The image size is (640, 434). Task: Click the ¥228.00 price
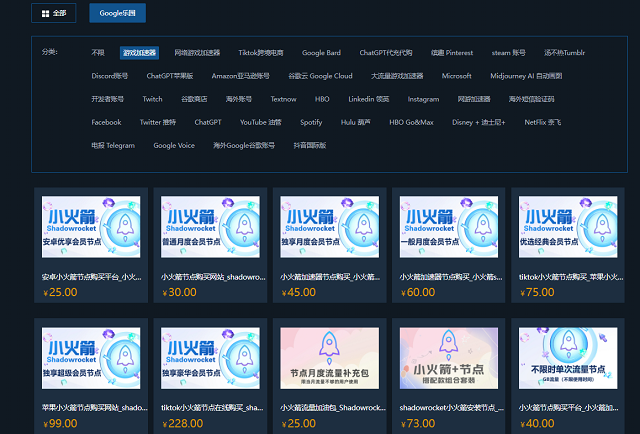[182, 423]
